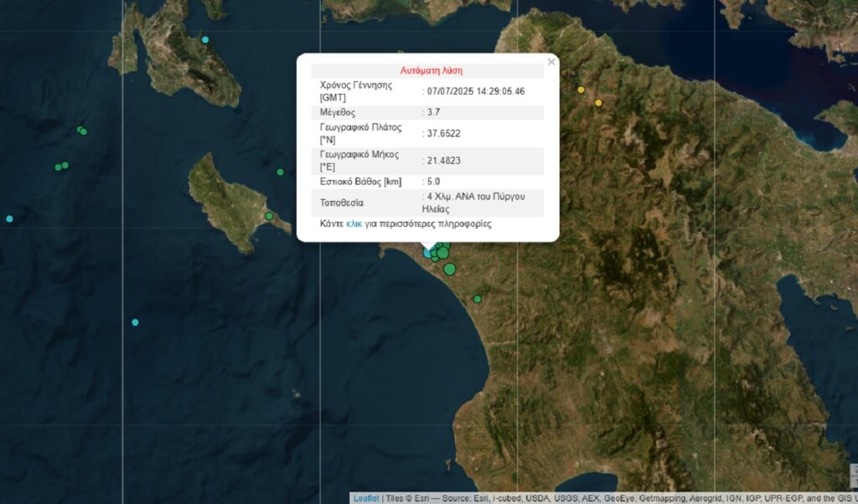The height and width of the screenshot is (504, 858).
Task: Select the cyan earthquake marker on Kefalonia island
Action: tap(205, 39)
